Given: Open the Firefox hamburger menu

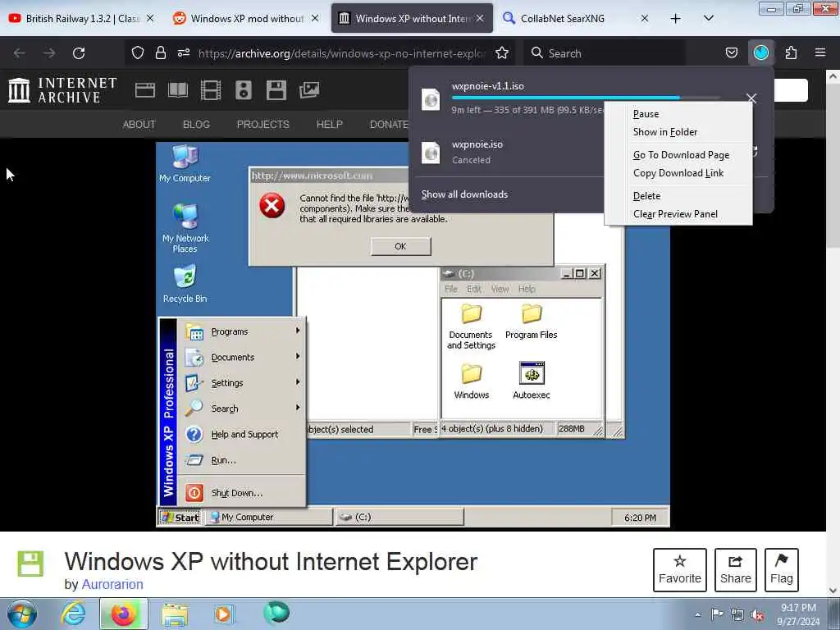Looking at the screenshot, I should click(820, 52).
